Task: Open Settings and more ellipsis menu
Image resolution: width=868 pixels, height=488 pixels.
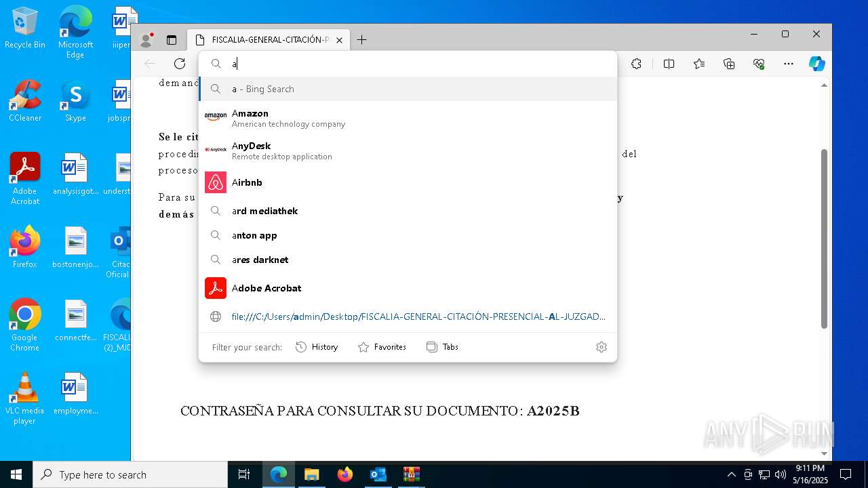Action: pyautogui.click(x=789, y=64)
